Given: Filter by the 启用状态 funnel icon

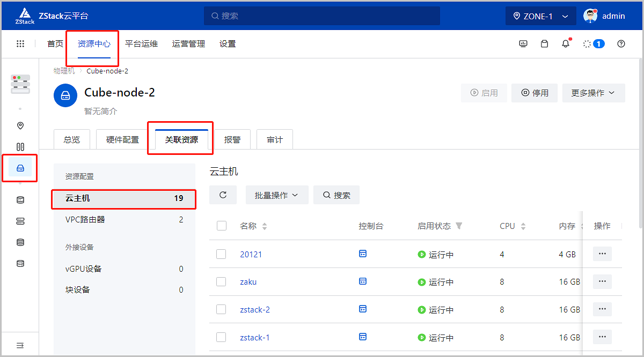Looking at the screenshot, I should 459,226.
